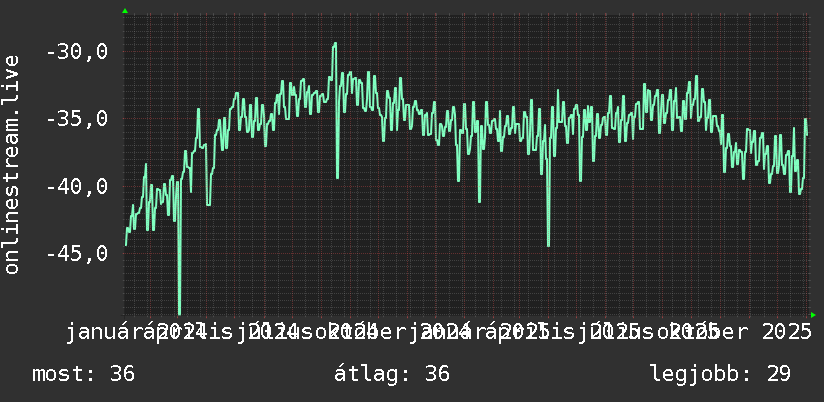Pick the highest peak of the line
824x402 pixels.
coord(335,44)
